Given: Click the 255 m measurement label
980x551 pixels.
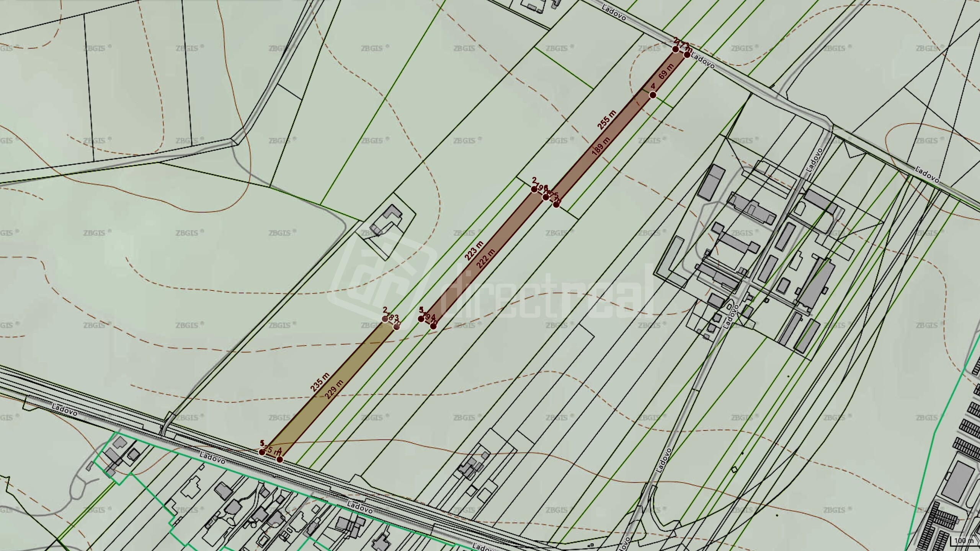Looking at the screenshot, I should [607, 120].
